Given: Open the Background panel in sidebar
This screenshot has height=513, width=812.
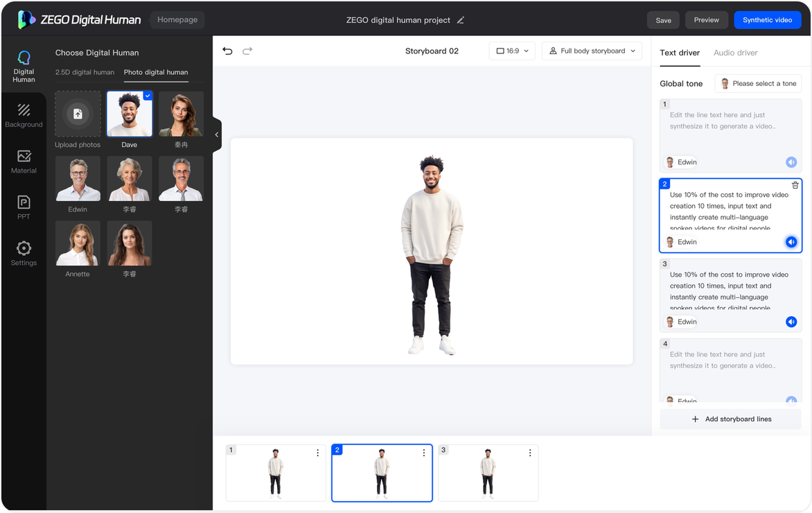Looking at the screenshot, I should tap(24, 116).
